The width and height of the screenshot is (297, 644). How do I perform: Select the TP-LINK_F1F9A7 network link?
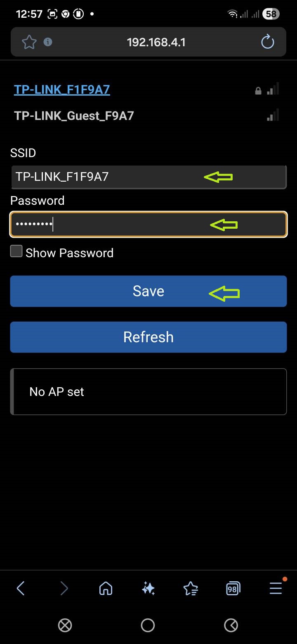pos(62,90)
